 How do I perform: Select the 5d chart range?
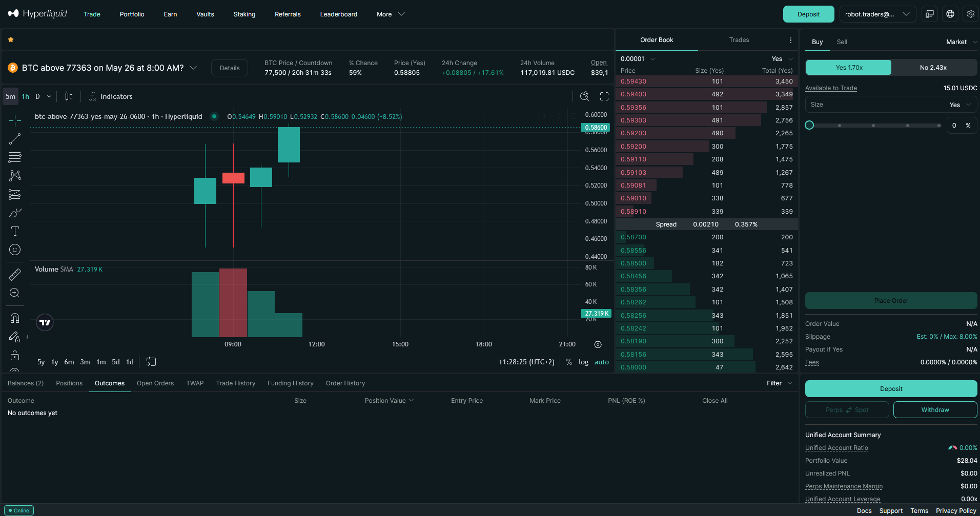(116, 362)
